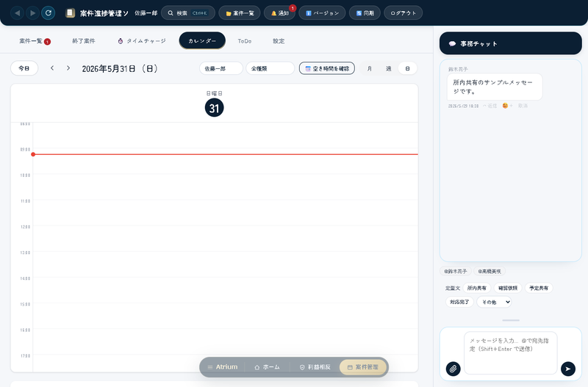
Task: Attach a file with the paperclip icon
Action: (x=453, y=369)
